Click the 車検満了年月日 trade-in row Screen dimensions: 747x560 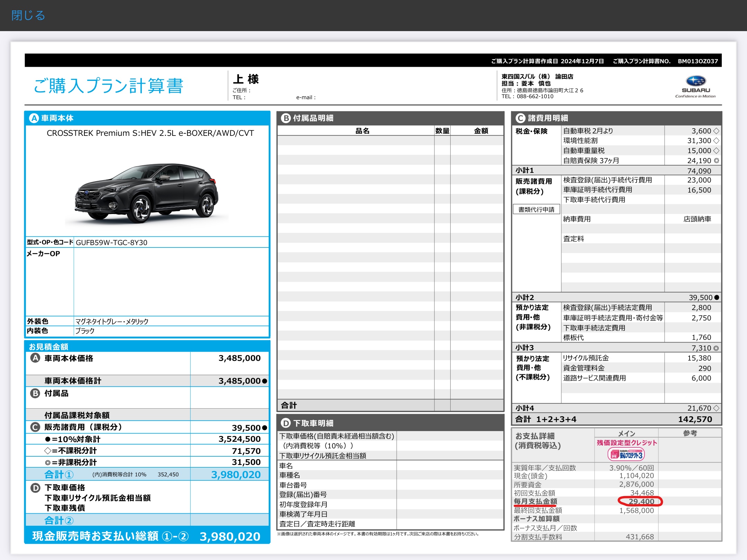point(390,514)
